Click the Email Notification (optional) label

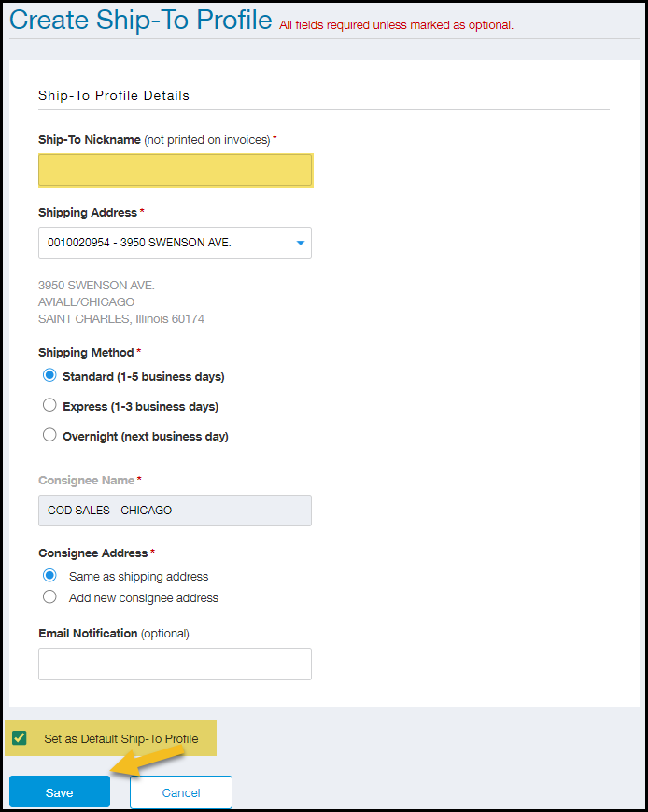coord(114,633)
